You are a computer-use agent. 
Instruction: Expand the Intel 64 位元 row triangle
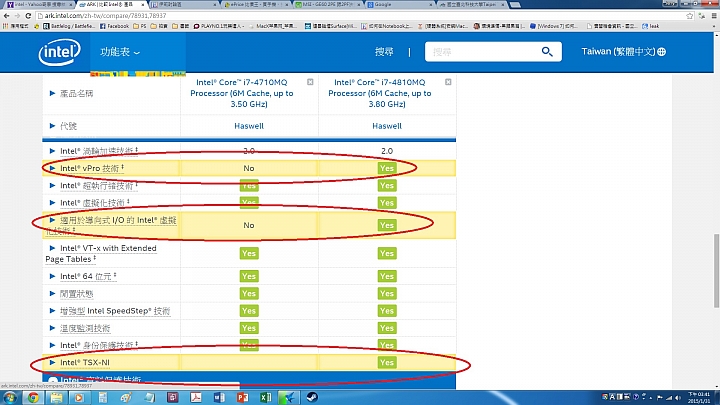coord(52,276)
